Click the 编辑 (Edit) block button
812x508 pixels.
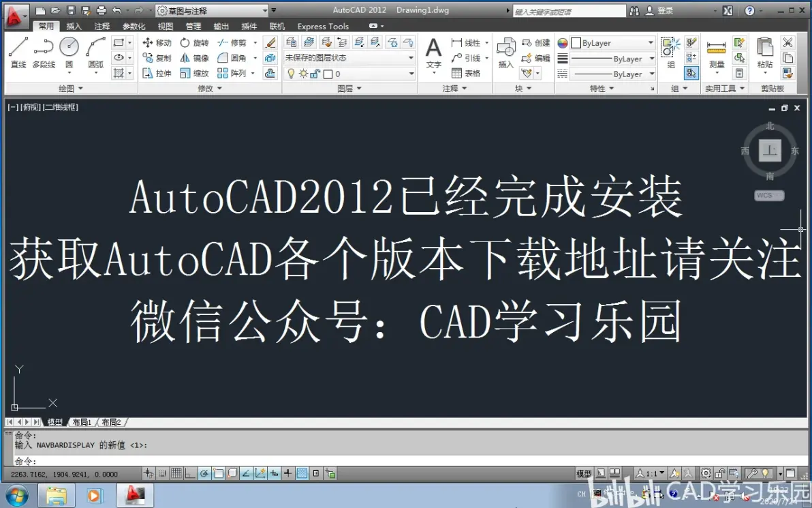click(x=536, y=58)
